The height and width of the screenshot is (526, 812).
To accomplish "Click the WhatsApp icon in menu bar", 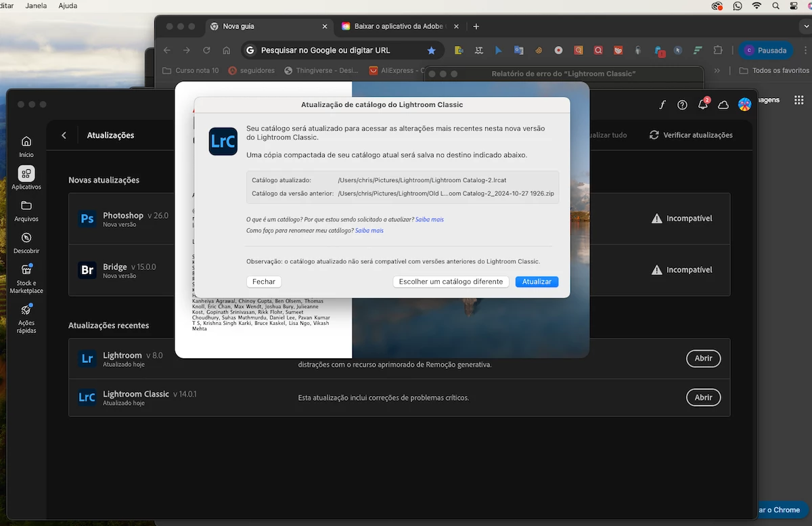I will (737, 5).
